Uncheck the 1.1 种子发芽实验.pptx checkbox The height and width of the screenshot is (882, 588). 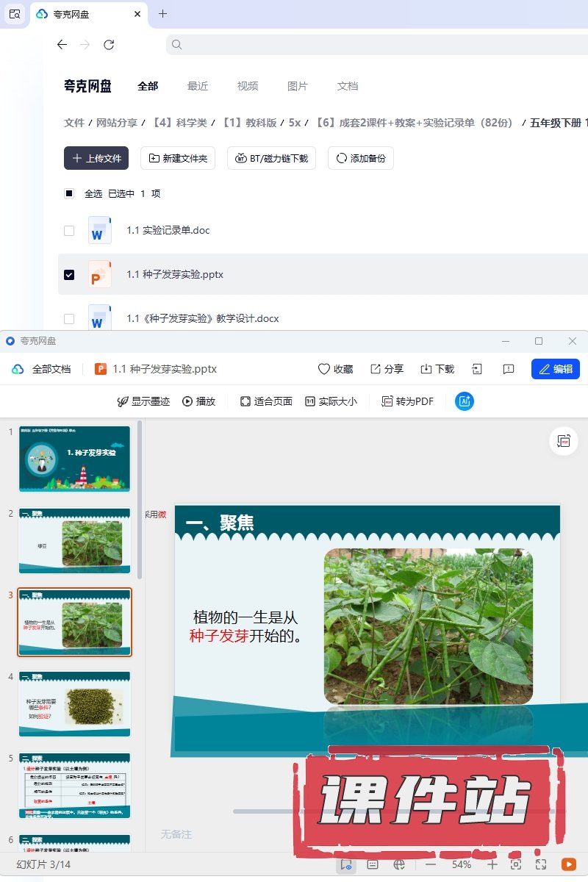(69, 275)
